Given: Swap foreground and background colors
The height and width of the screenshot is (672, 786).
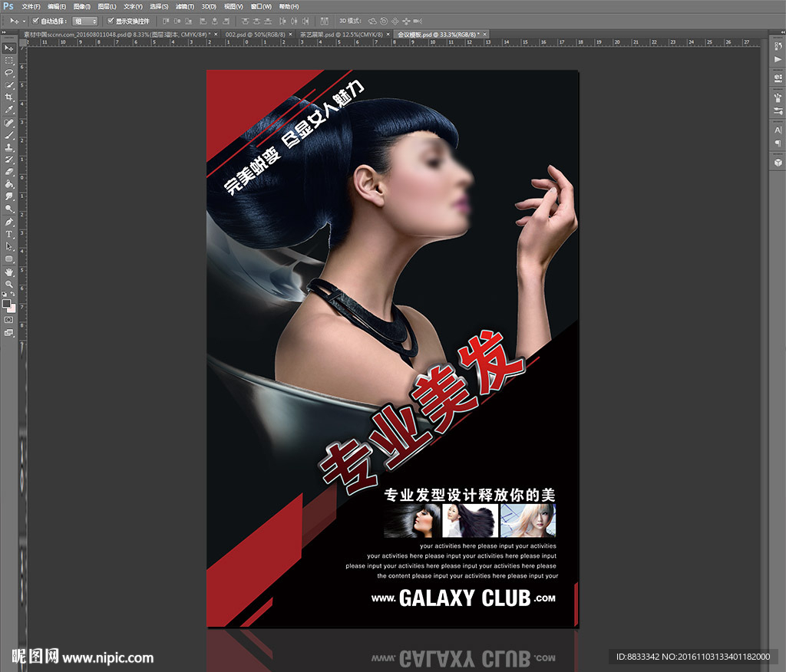Looking at the screenshot, I should pos(13,294).
